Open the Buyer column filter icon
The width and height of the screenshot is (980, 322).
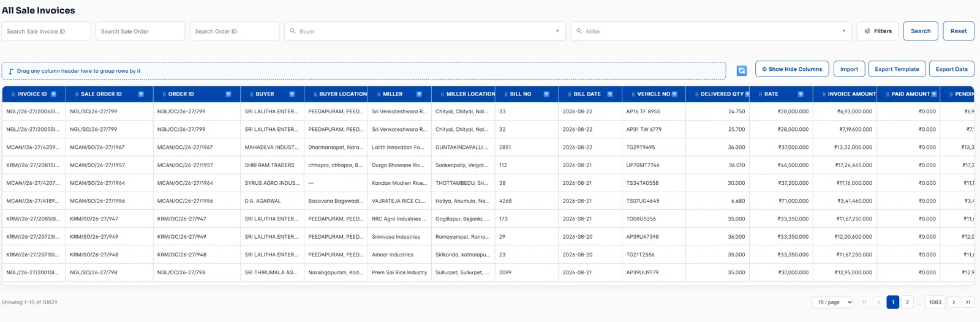click(292, 94)
